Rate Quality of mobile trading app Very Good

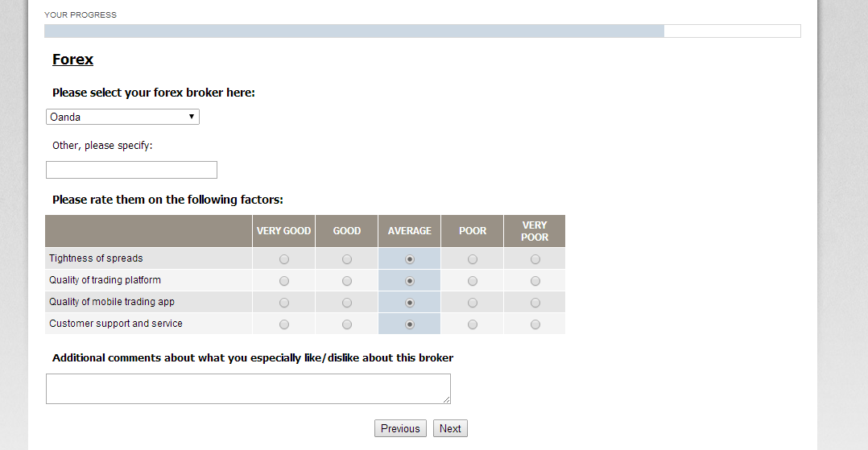(x=284, y=303)
